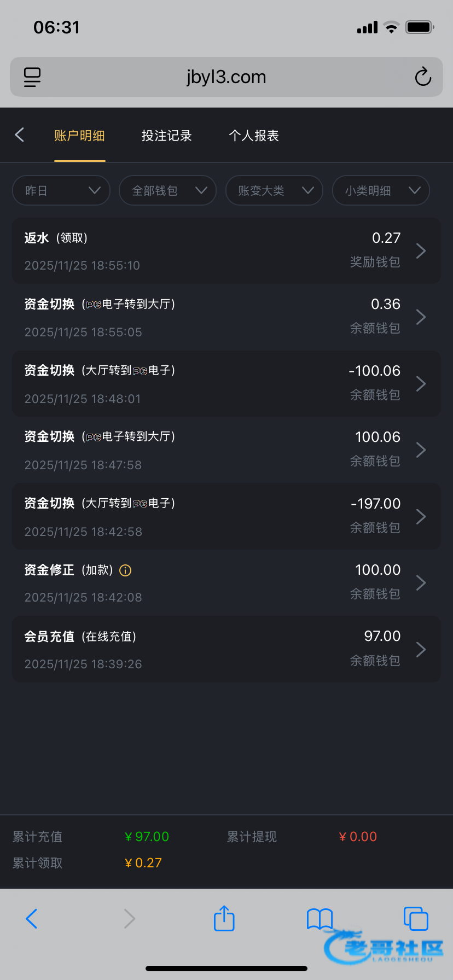Screen dimensions: 453x980
Task: Select the 账户明细 tab
Action: click(x=79, y=136)
